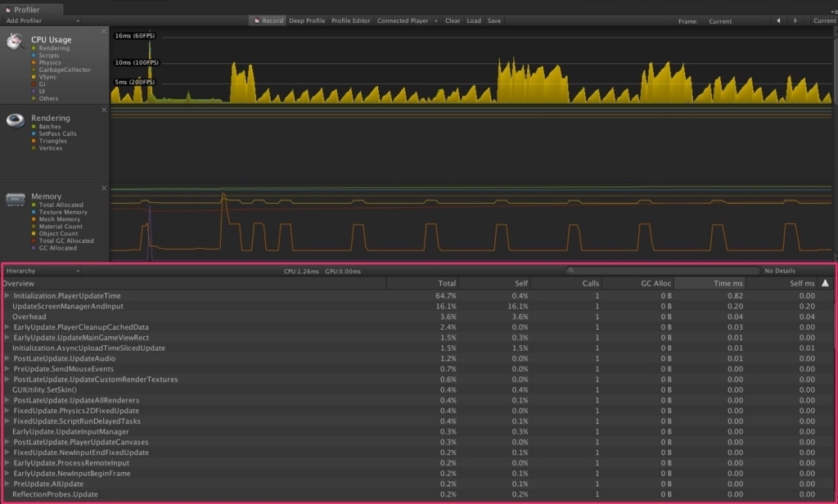Sort by Self column header
The image size is (838, 504).
[494, 283]
